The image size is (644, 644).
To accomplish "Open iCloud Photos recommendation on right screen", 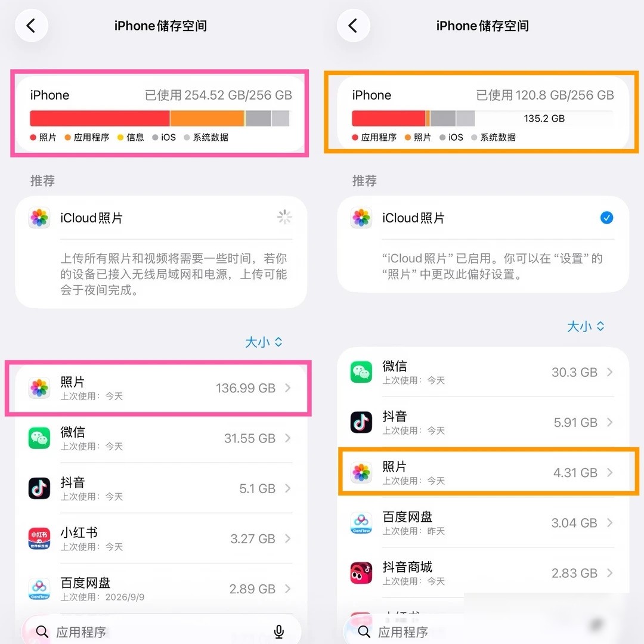I will (482, 244).
